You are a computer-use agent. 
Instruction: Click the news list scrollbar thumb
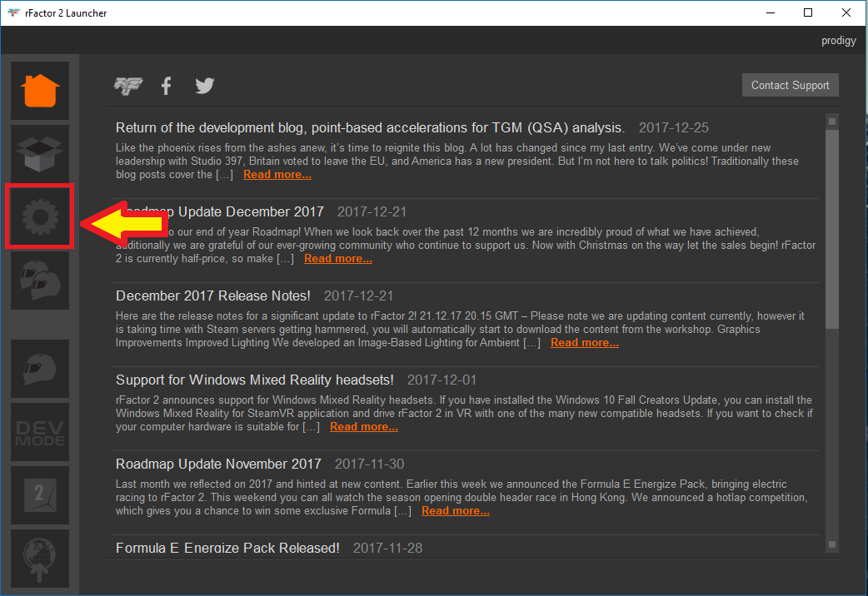pos(832,230)
